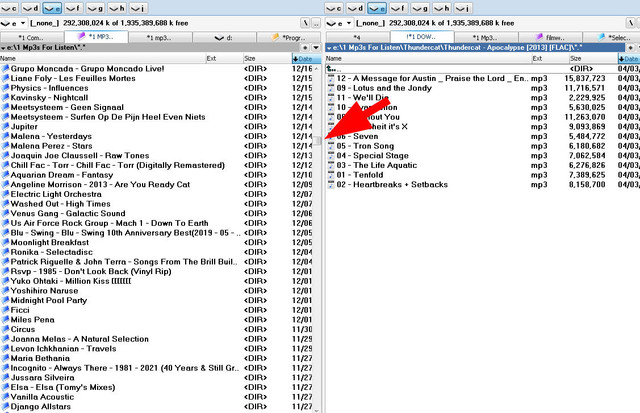Select drive e in right panel drive bar
This screenshot has width=640, height=413.
click(x=377, y=7)
